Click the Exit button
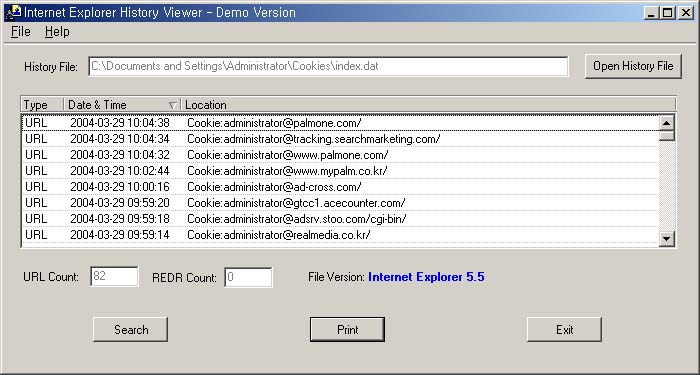The image size is (700, 375). (x=564, y=329)
